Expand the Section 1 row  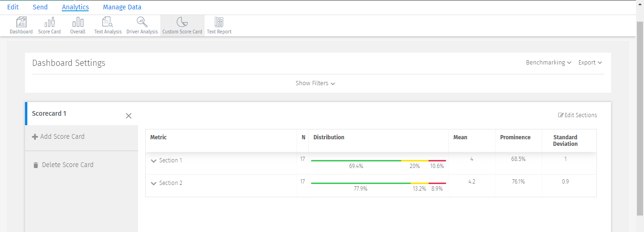153,160
